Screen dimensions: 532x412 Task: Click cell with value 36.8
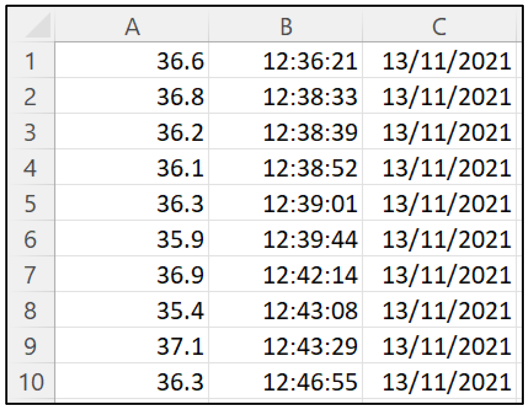coord(180,96)
